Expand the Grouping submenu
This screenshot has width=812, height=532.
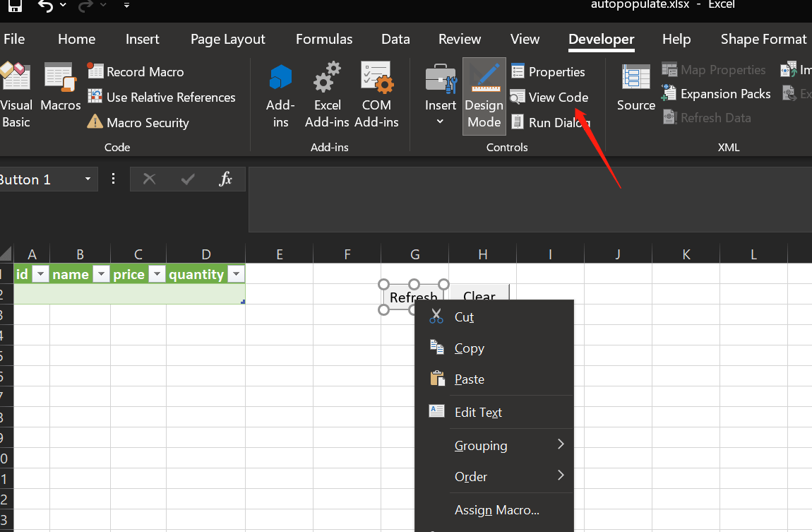(x=480, y=445)
